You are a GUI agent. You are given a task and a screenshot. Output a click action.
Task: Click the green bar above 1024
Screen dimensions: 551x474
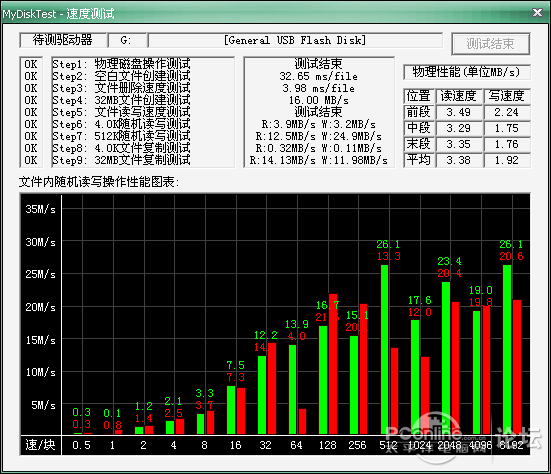click(415, 377)
